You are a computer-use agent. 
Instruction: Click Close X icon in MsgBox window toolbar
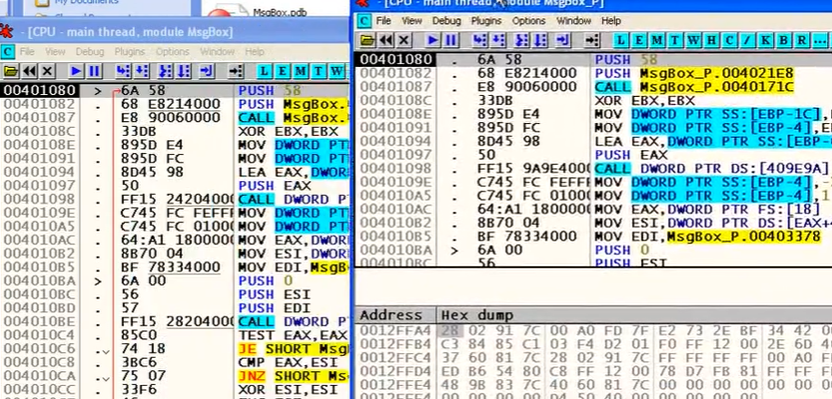coord(48,71)
